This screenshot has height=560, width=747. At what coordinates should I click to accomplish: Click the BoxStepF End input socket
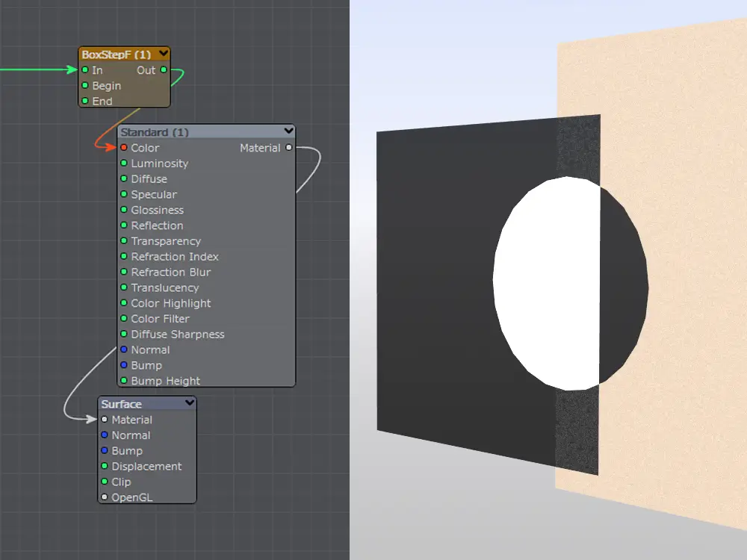click(x=85, y=101)
